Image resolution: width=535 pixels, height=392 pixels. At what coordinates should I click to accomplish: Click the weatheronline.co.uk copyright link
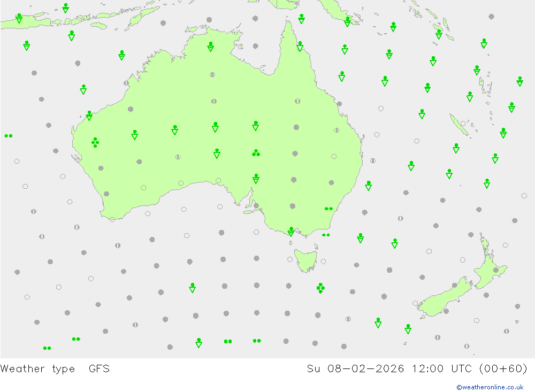[490, 387]
